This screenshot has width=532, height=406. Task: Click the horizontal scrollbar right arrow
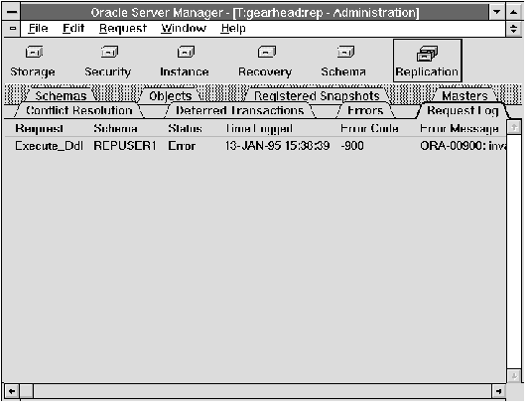[x=498, y=391]
